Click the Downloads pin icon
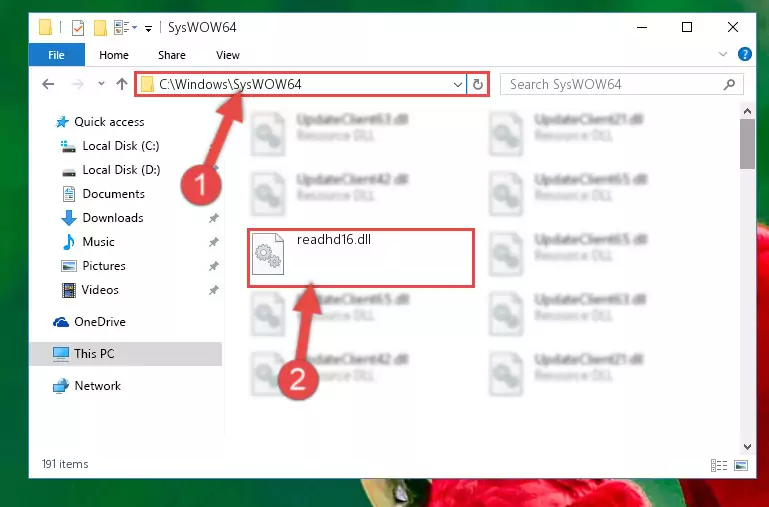 point(213,218)
